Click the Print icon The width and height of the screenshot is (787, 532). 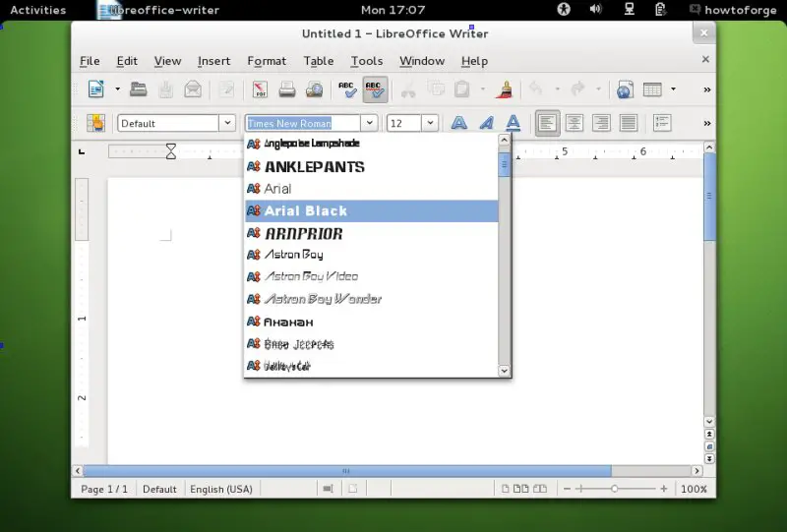pos(286,89)
